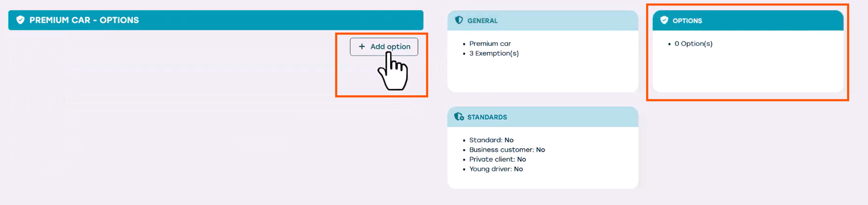Click the plus icon on Add option
The width and height of the screenshot is (868, 205).
(362, 47)
